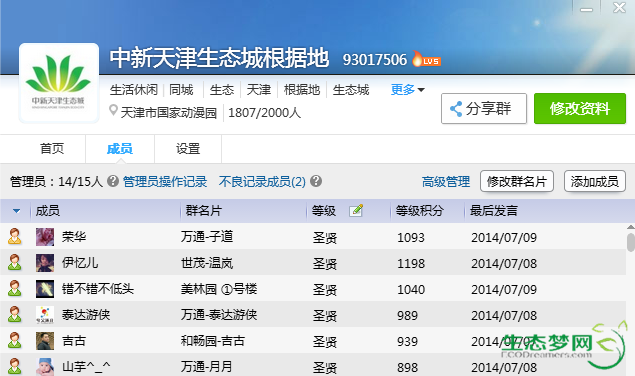Click the admin role icon for 错不错不低头

click(x=15, y=288)
